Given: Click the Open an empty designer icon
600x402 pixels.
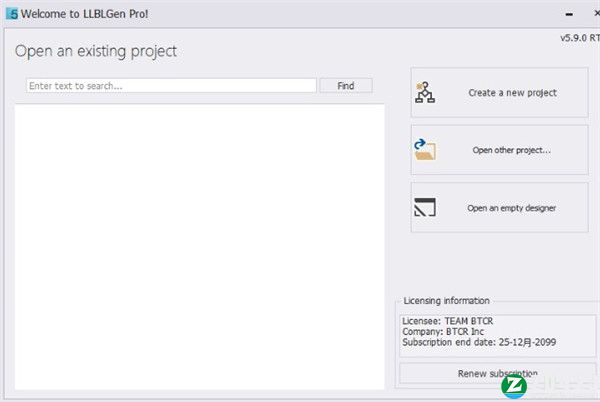Looking at the screenshot, I should 425,207.
